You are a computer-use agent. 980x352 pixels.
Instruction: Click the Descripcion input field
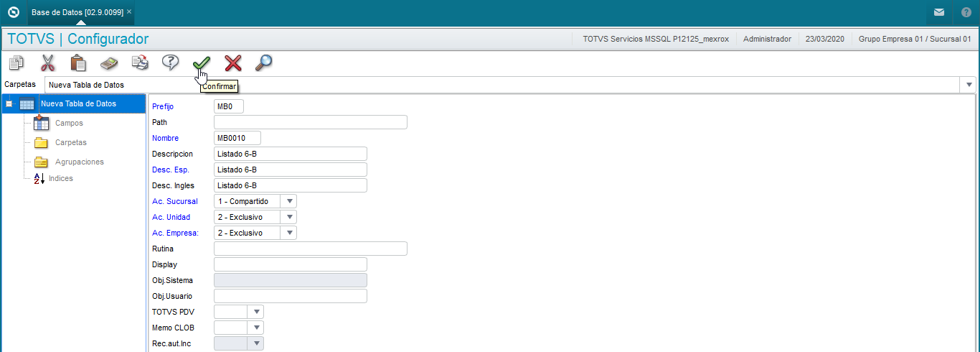tap(291, 154)
